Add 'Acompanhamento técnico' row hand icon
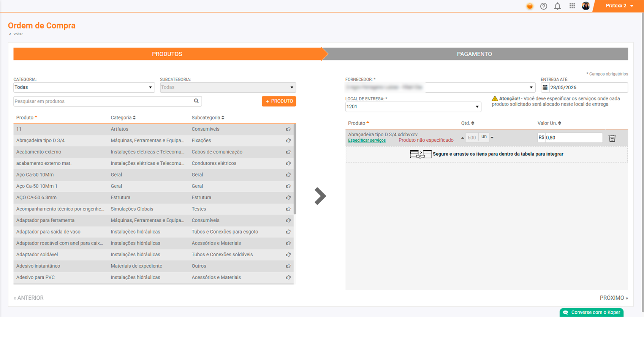644x349 pixels. coord(289,209)
